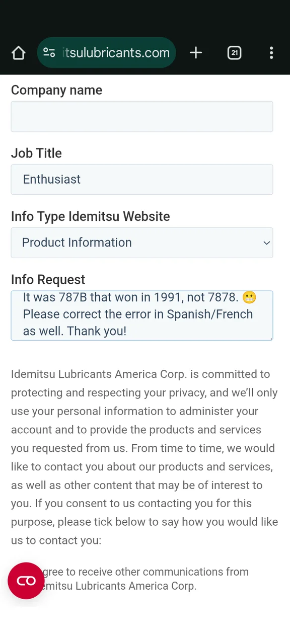This screenshot has height=644, width=290.
Task: Tap the browser Home icon
Action: [18, 52]
